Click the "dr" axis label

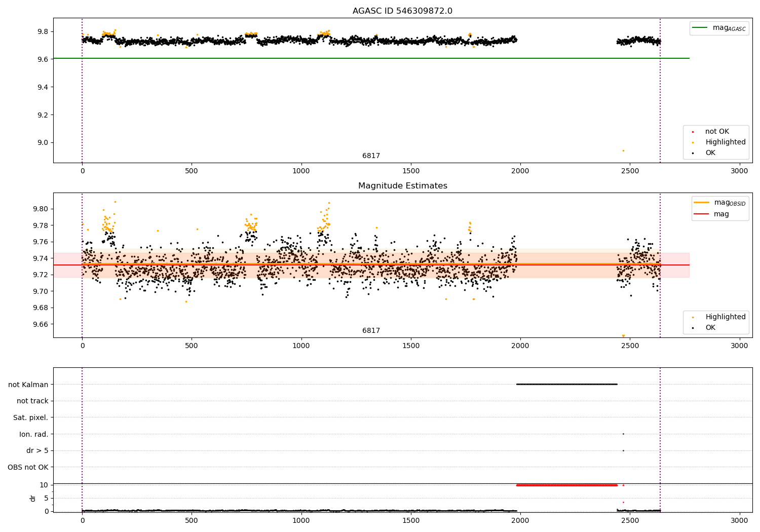pos(33,498)
